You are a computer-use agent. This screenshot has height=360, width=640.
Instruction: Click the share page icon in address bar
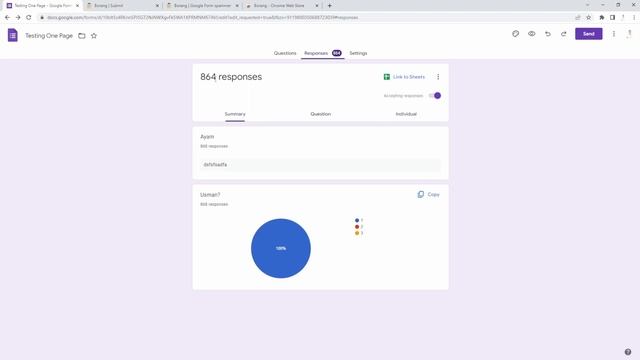click(x=578, y=18)
